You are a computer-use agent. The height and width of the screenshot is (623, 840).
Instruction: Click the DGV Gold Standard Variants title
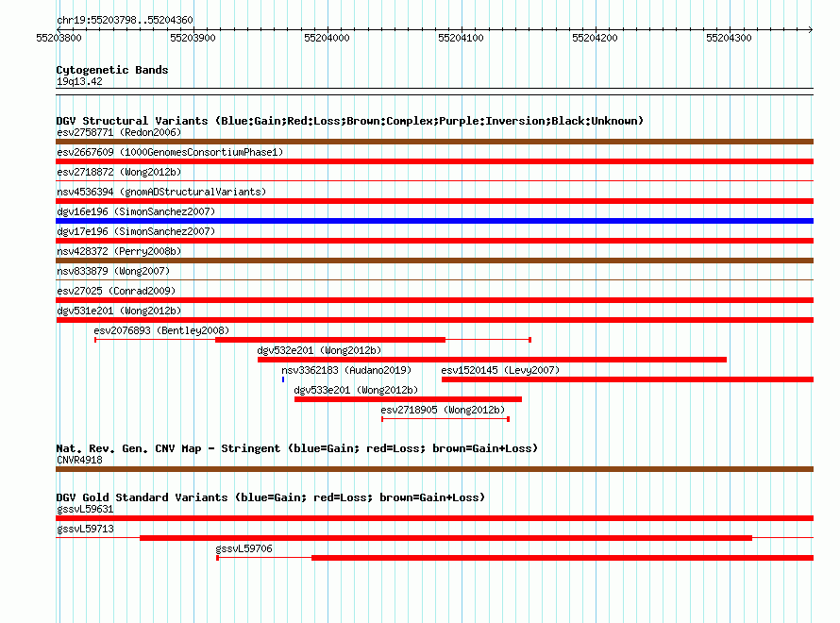(271, 497)
